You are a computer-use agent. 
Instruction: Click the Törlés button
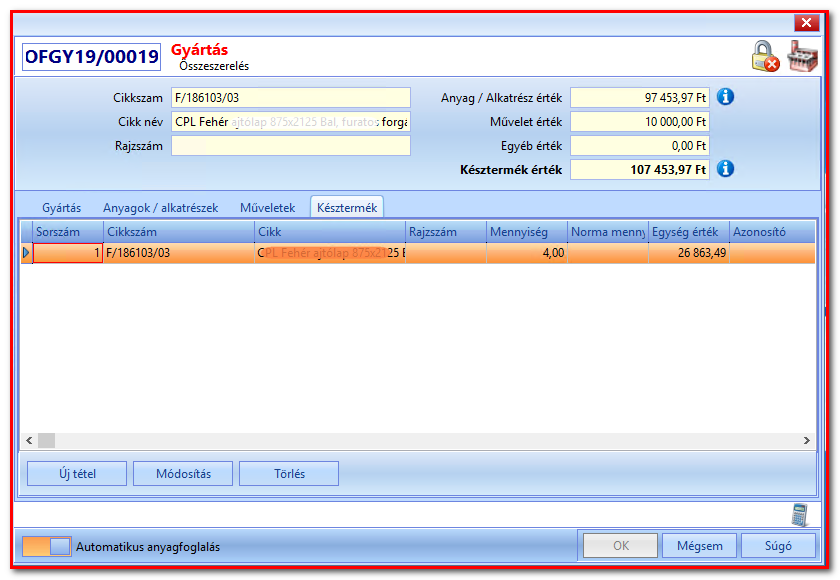click(289, 473)
